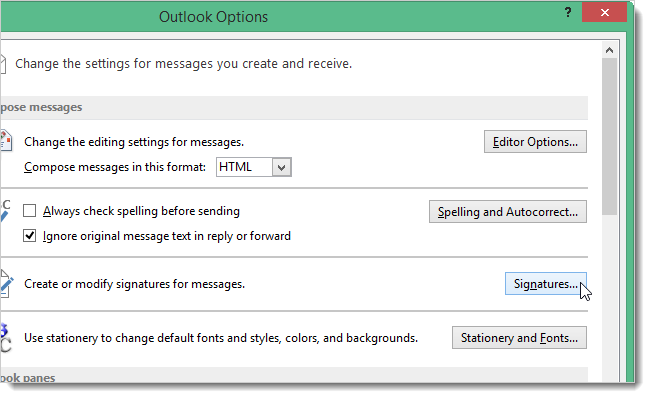The height and width of the screenshot is (398, 650).
Task: Click 'Create or modify signatures for messages.' text
Action: point(134,284)
